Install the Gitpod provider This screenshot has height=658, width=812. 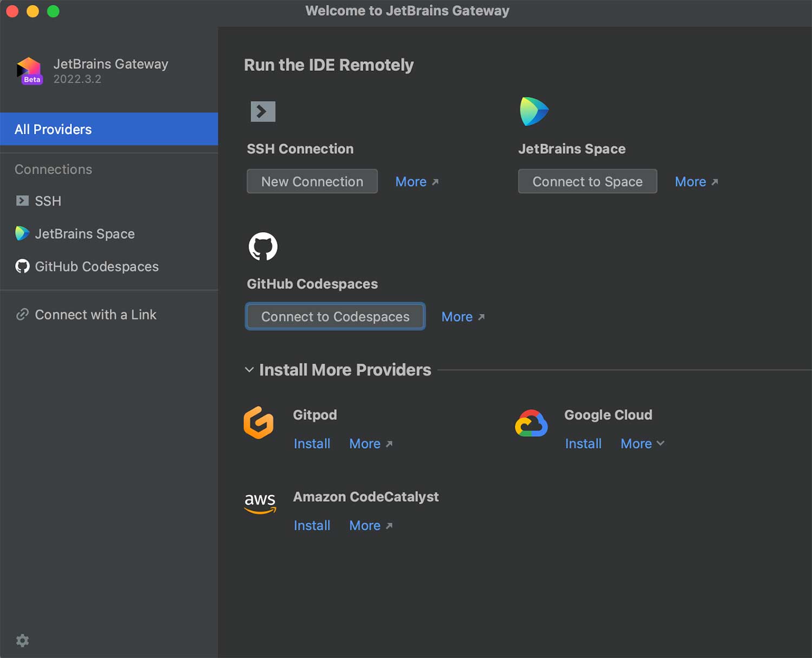pos(312,444)
